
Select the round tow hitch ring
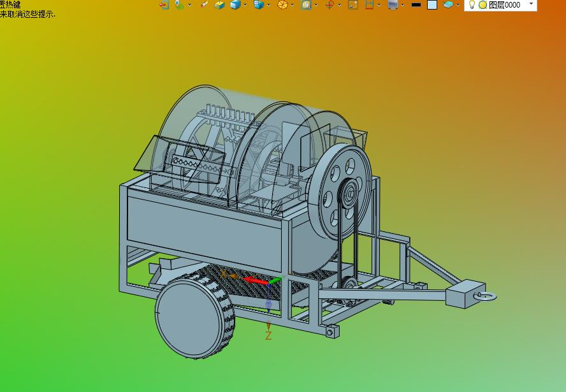[485, 296]
